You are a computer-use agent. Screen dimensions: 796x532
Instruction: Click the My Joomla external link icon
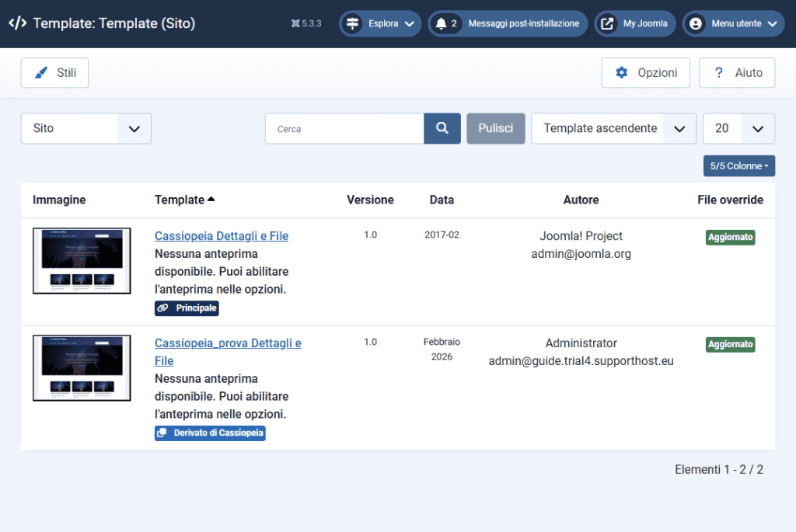click(x=607, y=23)
